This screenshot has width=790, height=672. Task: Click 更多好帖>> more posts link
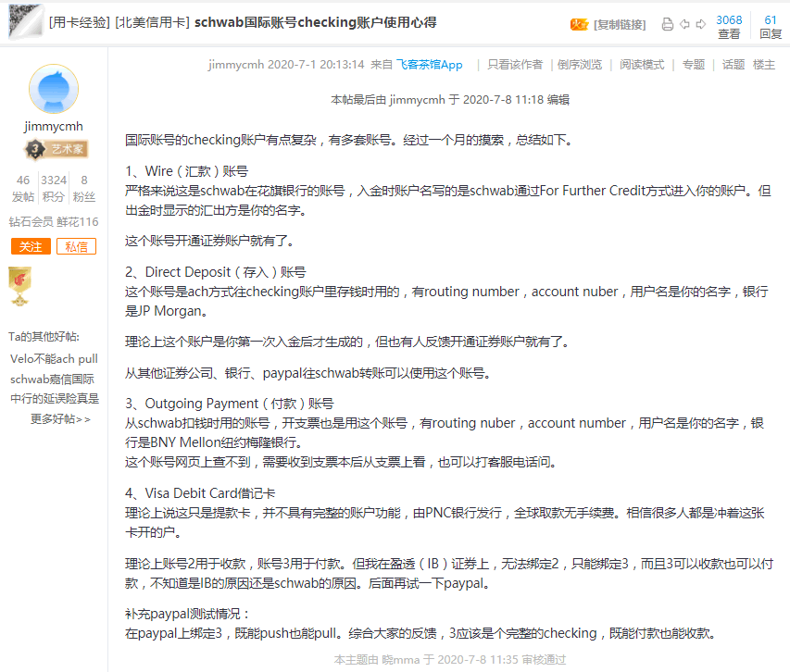point(60,418)
